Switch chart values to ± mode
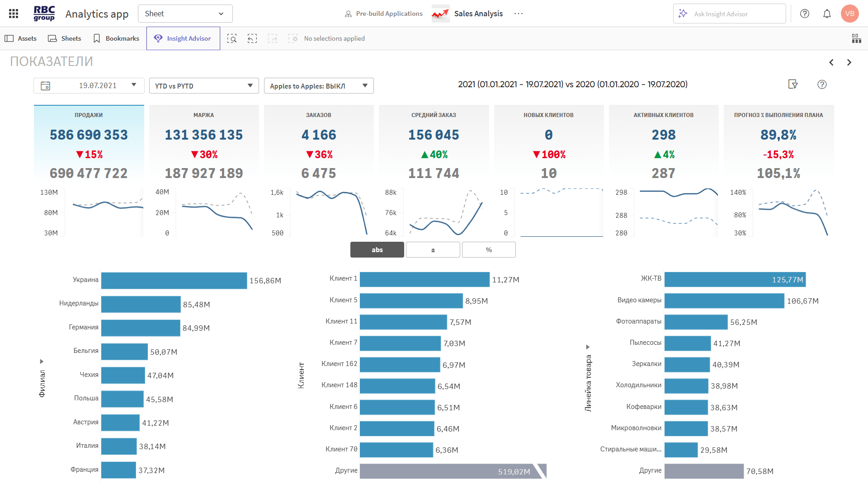The width and height of the screenshot is (868, 488). point(433,250)
